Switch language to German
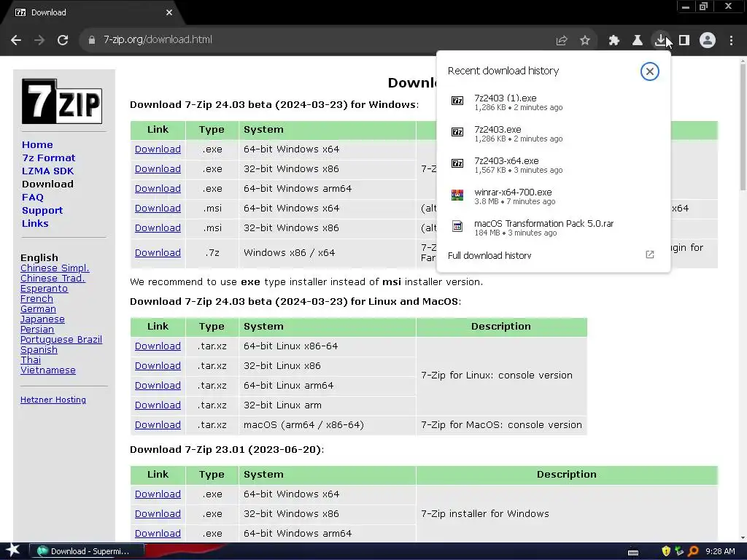The width and height of the screenshot is (747, 560). point(38,308)
